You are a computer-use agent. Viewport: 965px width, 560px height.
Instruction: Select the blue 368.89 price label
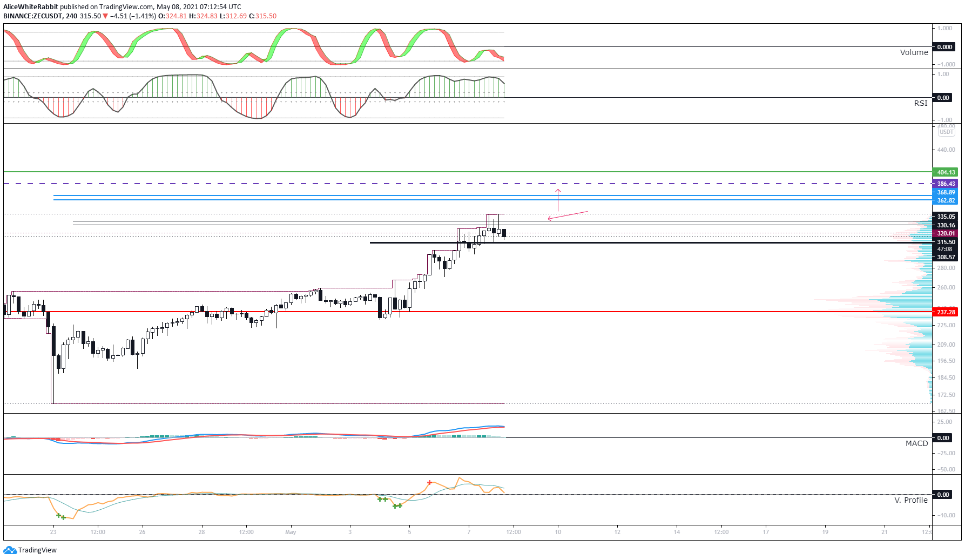[946, 192]
